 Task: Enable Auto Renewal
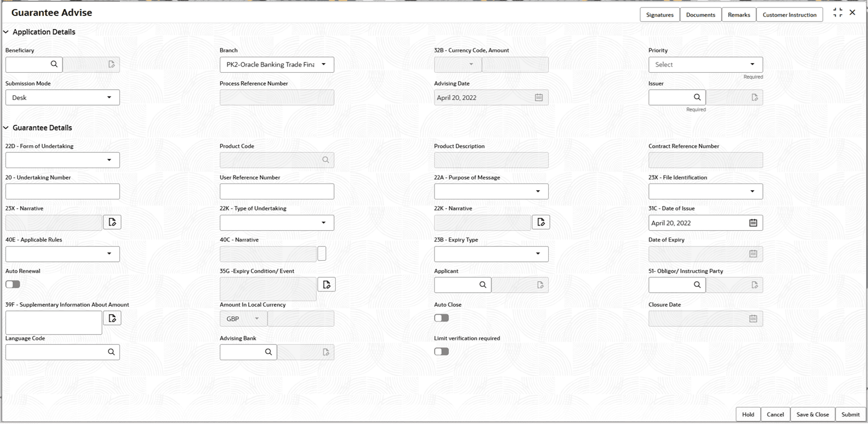pos(12,284)
